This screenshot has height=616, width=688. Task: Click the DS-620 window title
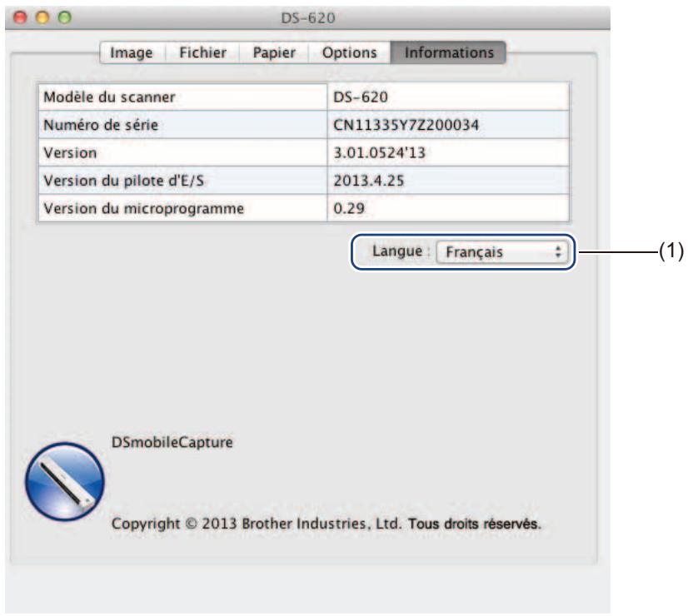pyautogui.click(x=308, y=18)
